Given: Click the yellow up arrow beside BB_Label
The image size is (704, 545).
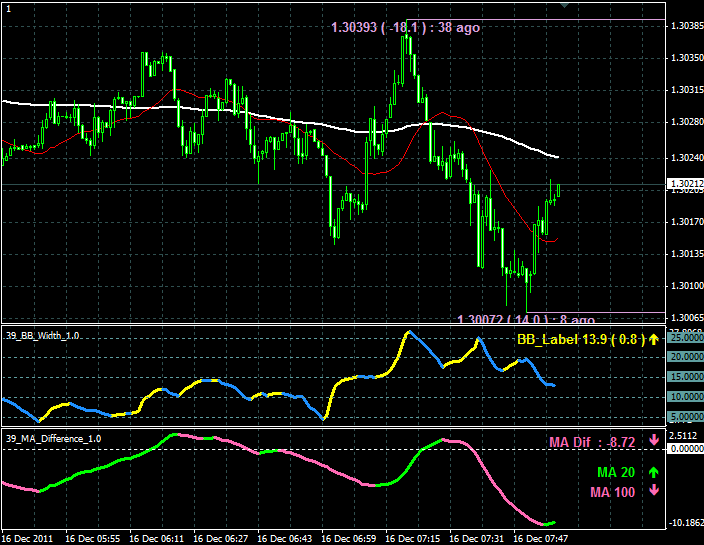Looking at the screenshot, I should (x=653, y=340).
